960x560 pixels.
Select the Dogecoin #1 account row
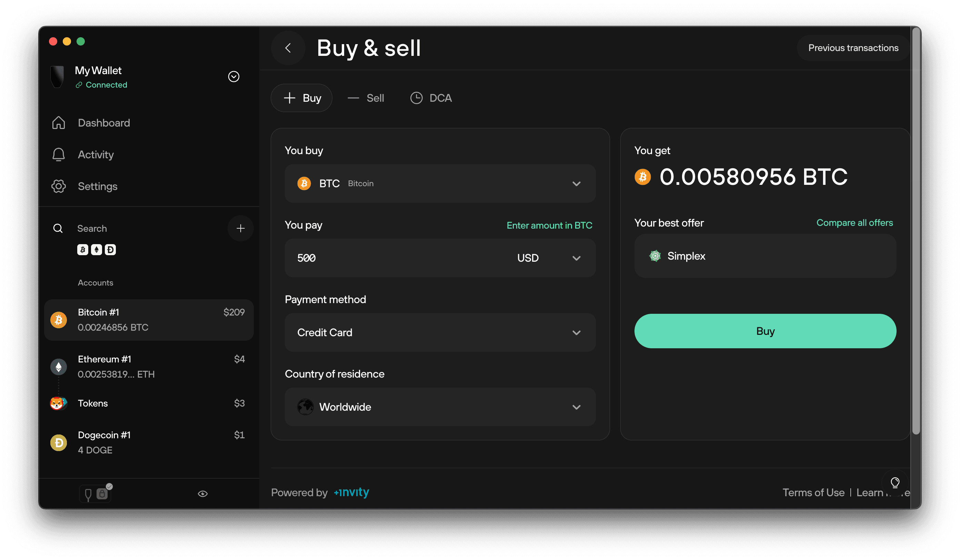click(x=149, y=443)
